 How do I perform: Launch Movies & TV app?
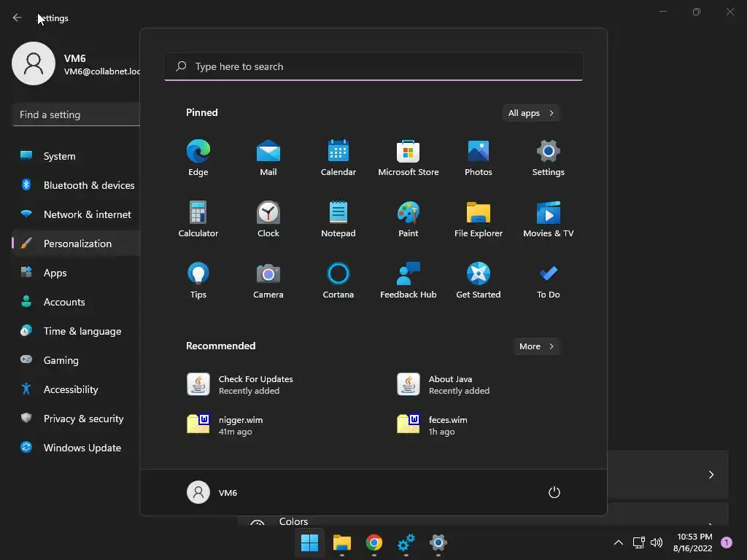point(549,219)
